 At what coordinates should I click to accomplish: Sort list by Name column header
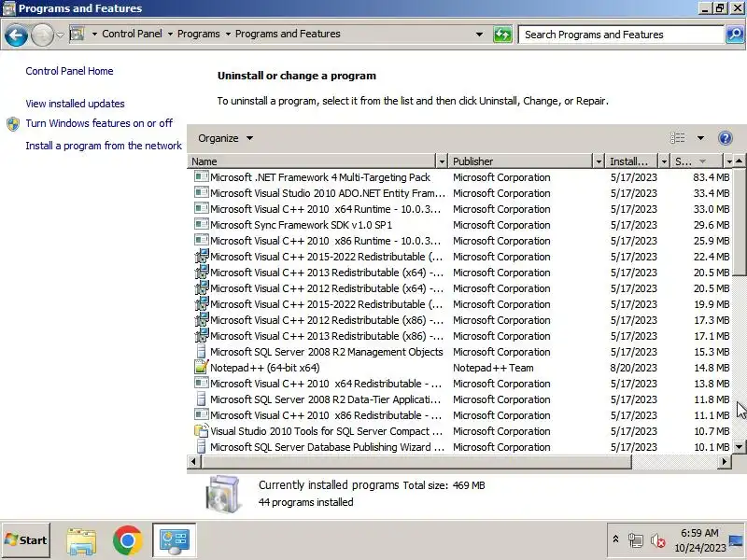point(312,161)
